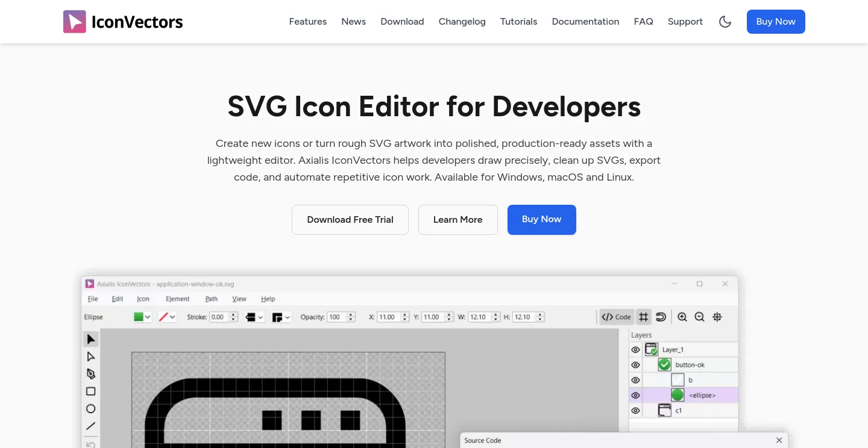Open the Tutorials nav link
Screen dimensions: 868x448
[519, 22]
